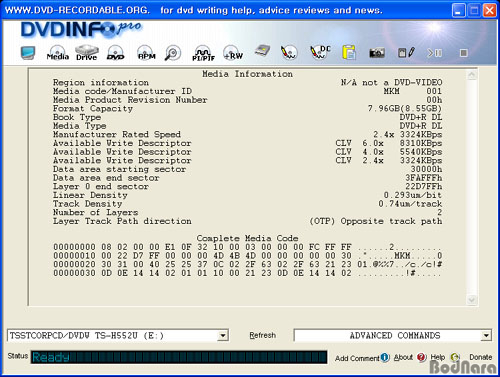Click the Add Comment link
This screenshot has width=500, height=377.
[x=357, y=358]
